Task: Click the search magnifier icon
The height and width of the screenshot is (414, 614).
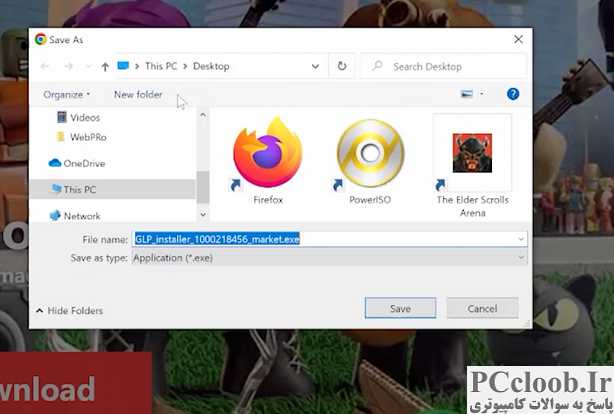Action: tap(377, 66)
